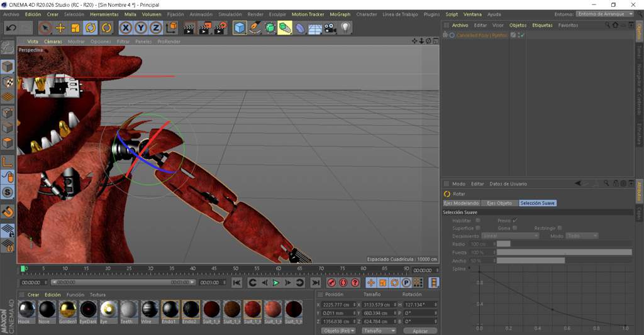
Task: Enable the Habilitar checkbox
Action: click(x=478, y=221)
